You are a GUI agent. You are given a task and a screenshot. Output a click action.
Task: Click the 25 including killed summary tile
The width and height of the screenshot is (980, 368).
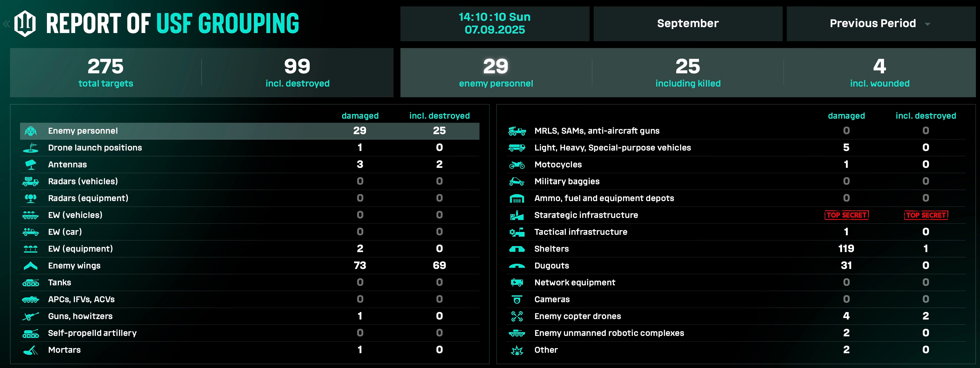(x=687, y=72)
